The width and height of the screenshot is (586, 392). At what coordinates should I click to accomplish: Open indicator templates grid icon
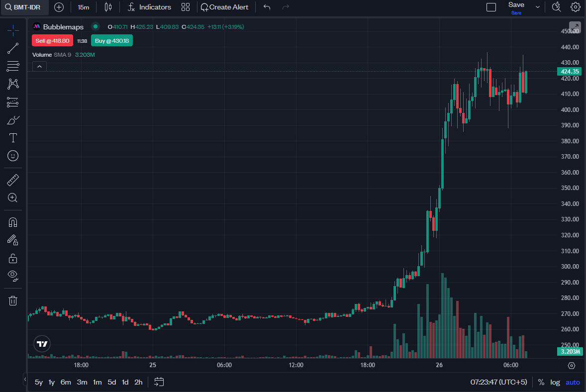point(186,7)
